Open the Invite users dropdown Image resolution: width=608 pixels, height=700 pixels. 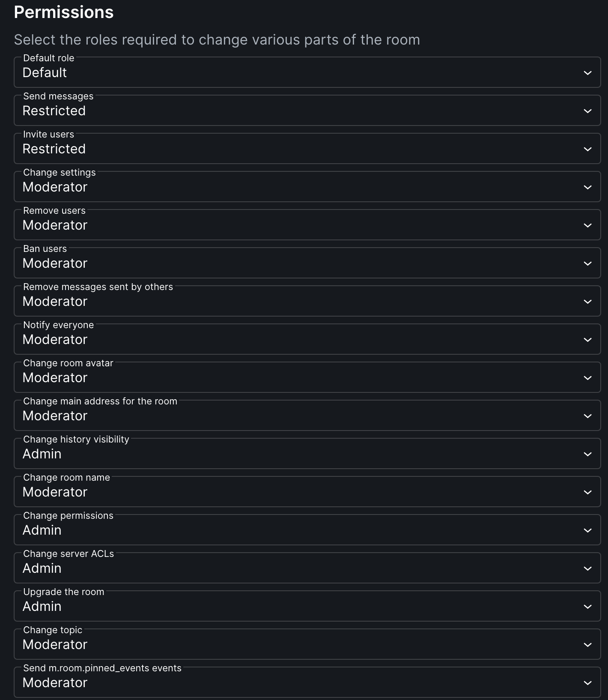307,149
